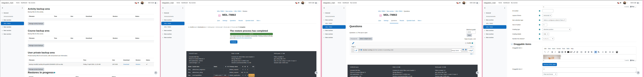Open the course index kebab menu on backup page
This screenshot has height=77, width=644.
pos(22,8)
